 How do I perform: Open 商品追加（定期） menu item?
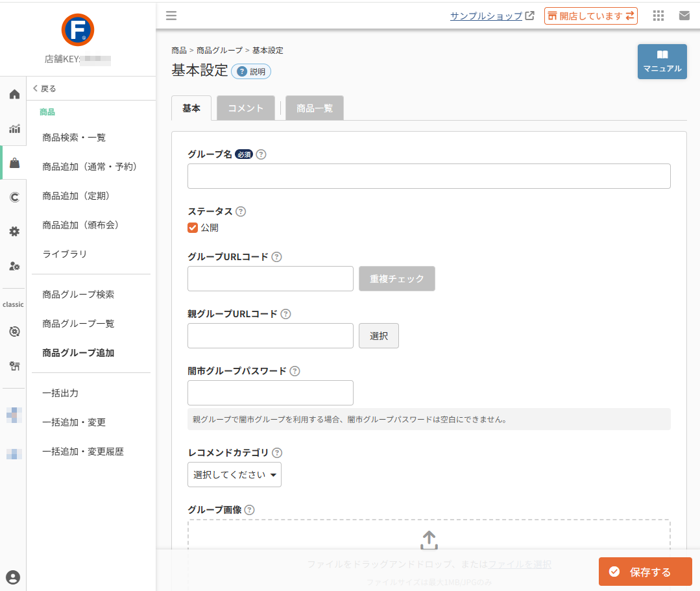pyautogui.click(x=76, y=196)
